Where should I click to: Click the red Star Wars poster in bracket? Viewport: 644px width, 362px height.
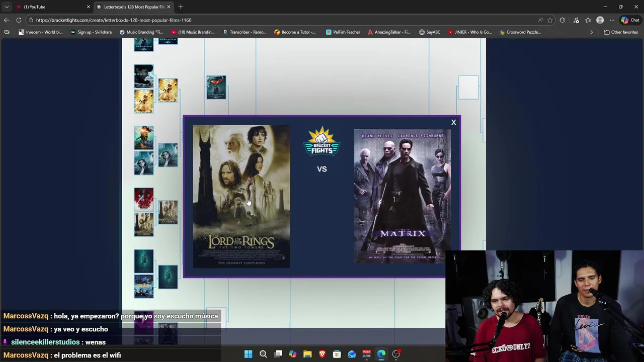click(x=143, y=199)
